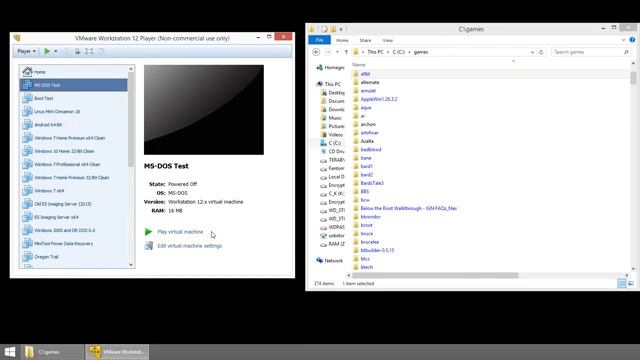The height and width of the screenshot is (360, 640).
Task: Select Homegroup in Explorer navigation pane
Action: pyautogui.click(x=330, y=68)
